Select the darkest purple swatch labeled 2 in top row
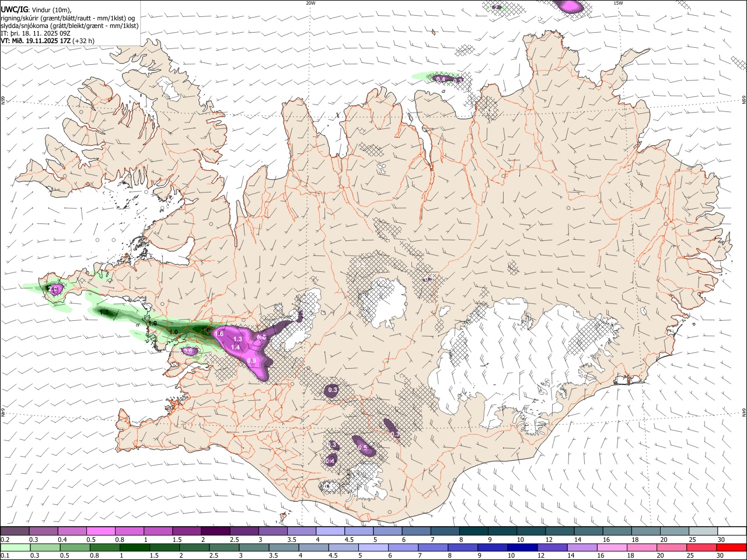Screen dimensions: 747x560 point(215,531)
